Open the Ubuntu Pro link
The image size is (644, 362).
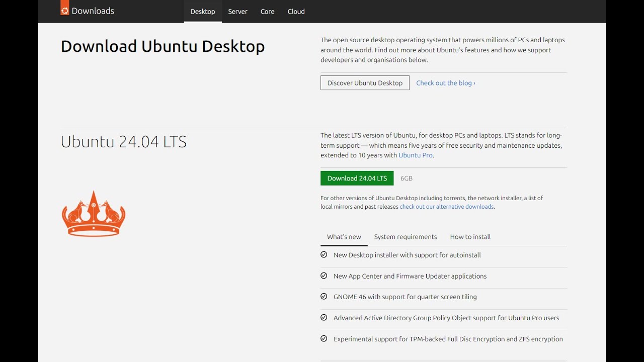point(416,155)
